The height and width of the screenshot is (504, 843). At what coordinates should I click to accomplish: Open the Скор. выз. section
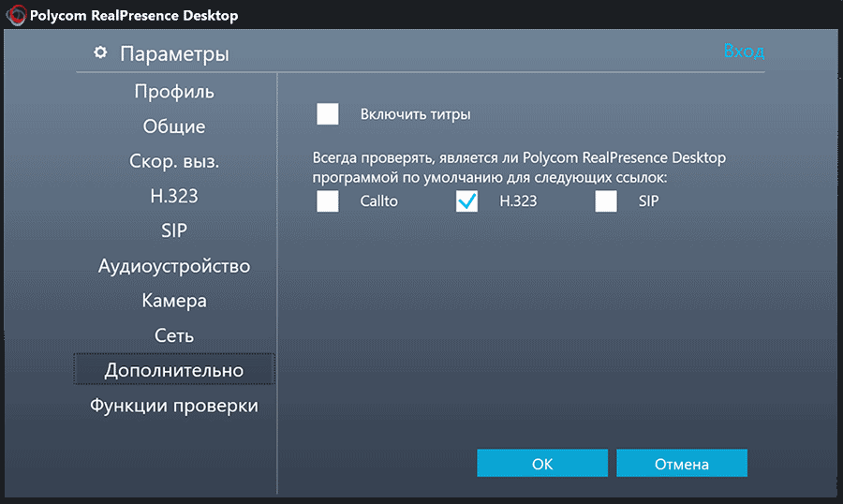174,161
